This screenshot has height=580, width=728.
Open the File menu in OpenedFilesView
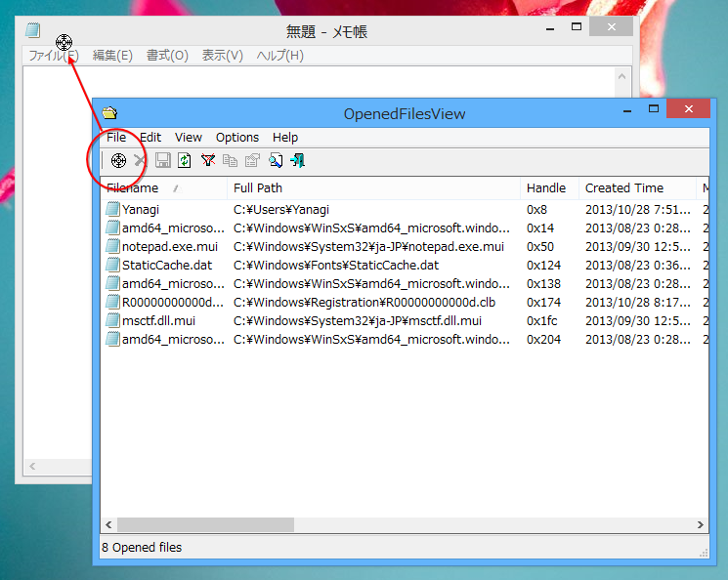click(x=116, y=138)
